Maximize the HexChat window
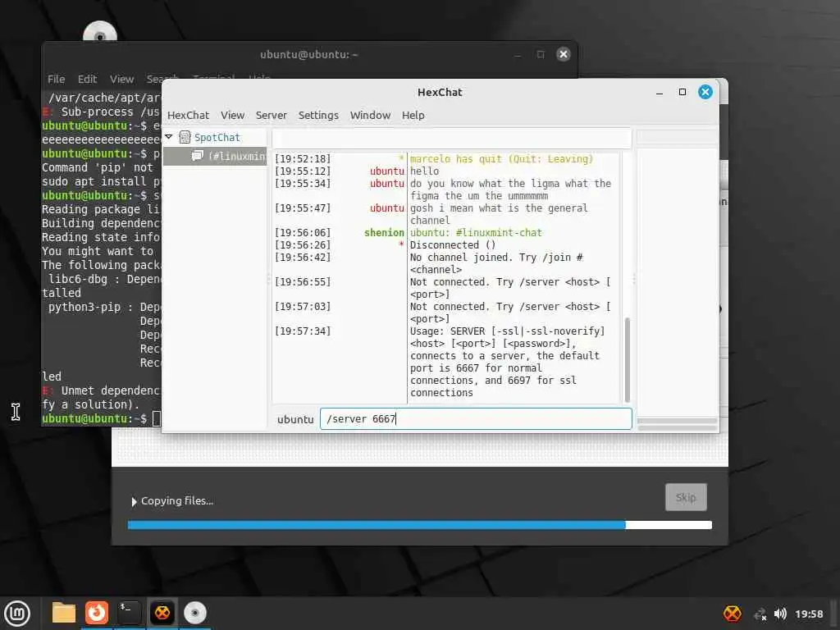840x630 pixels. [682, 92]
